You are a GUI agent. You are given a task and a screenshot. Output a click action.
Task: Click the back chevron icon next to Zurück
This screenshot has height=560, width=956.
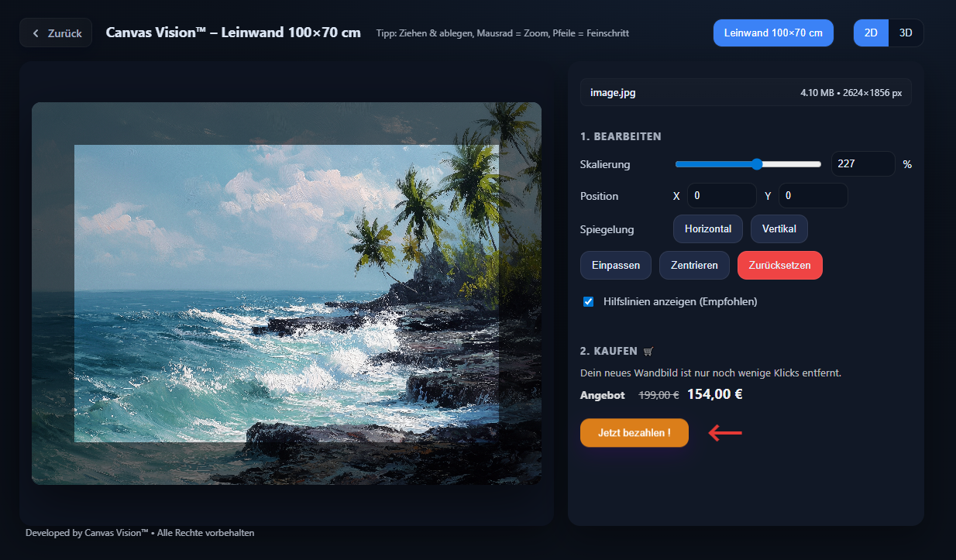pos(35,33)
